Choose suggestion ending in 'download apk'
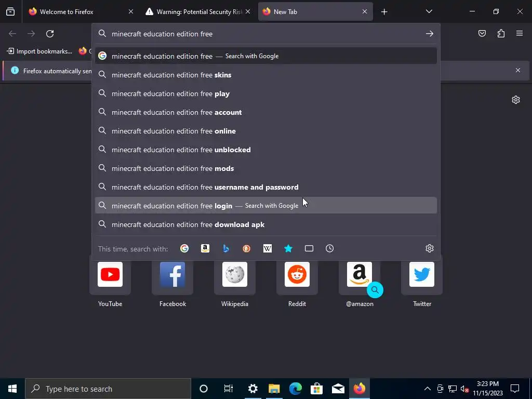Screen dimensions: 532x399 266,224
